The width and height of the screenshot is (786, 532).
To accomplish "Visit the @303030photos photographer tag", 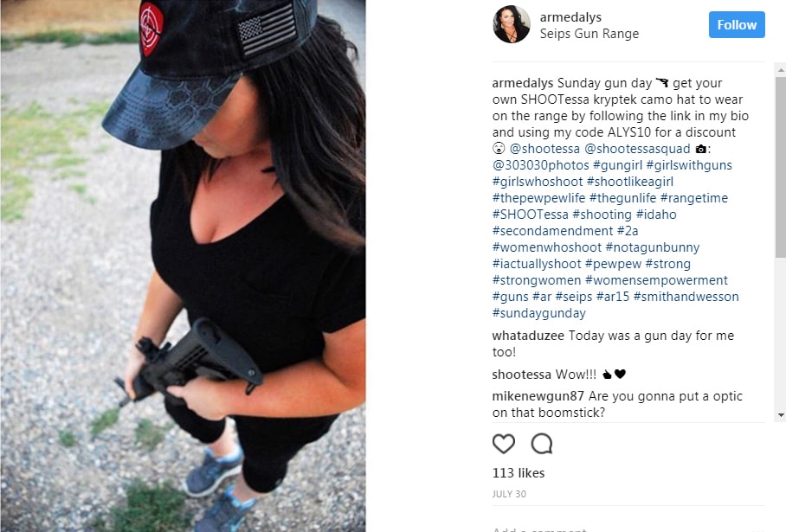I will [540, 165].
